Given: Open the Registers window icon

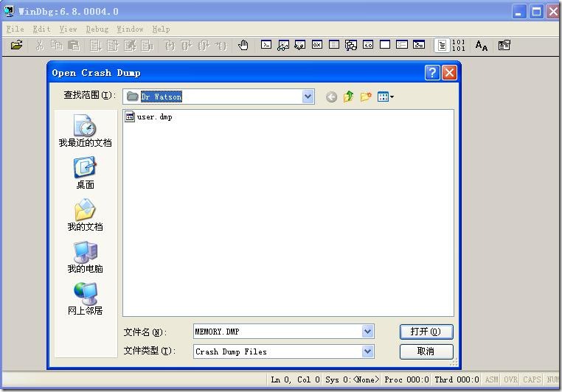Looking at the screenshot, I should 317,45.
